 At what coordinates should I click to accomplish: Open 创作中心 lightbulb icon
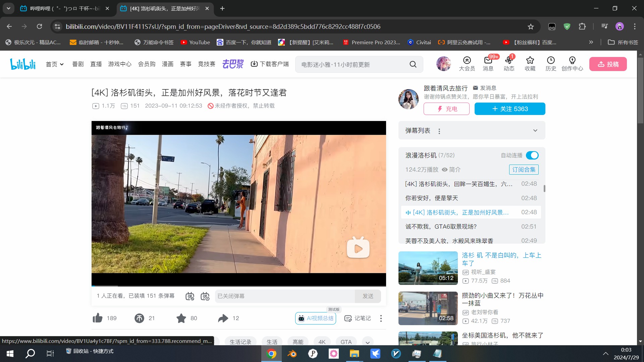pyautogui.click(x=572, y=64)
